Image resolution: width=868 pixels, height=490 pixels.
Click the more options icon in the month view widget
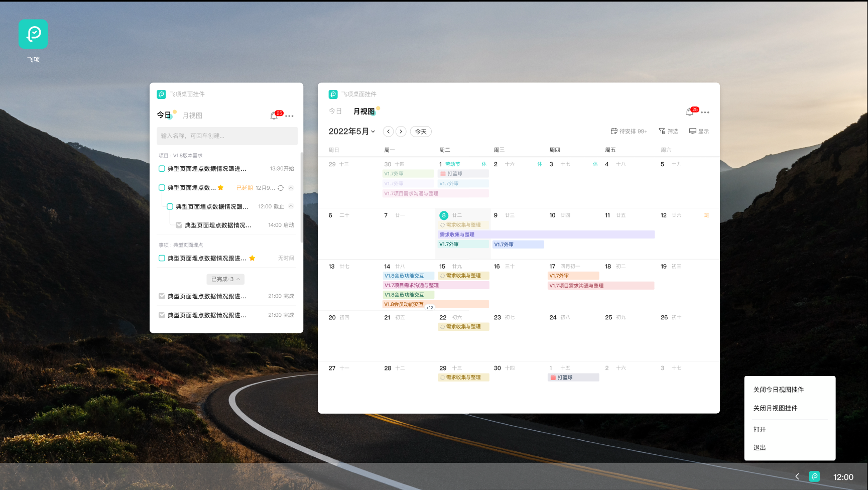tap(705, 112)
